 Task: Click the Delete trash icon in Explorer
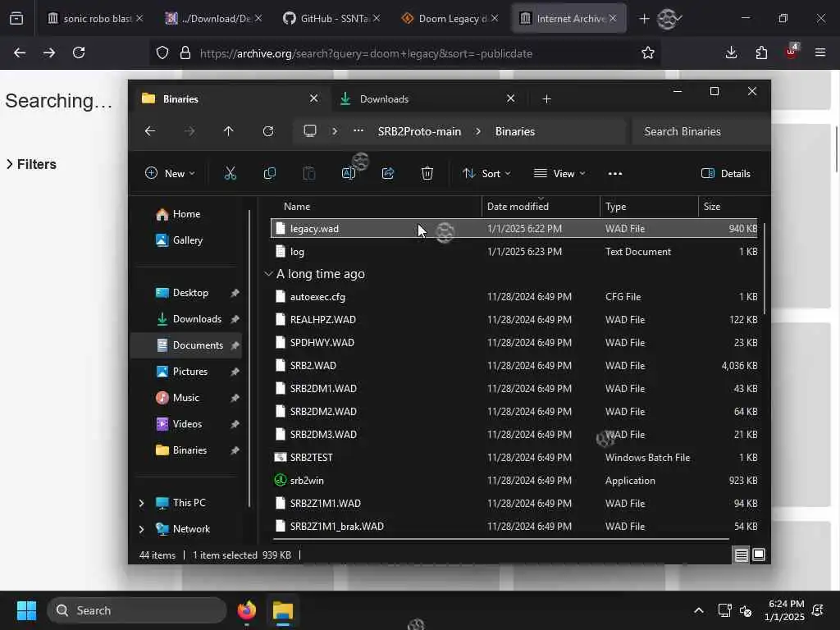[x=427, y=174]
